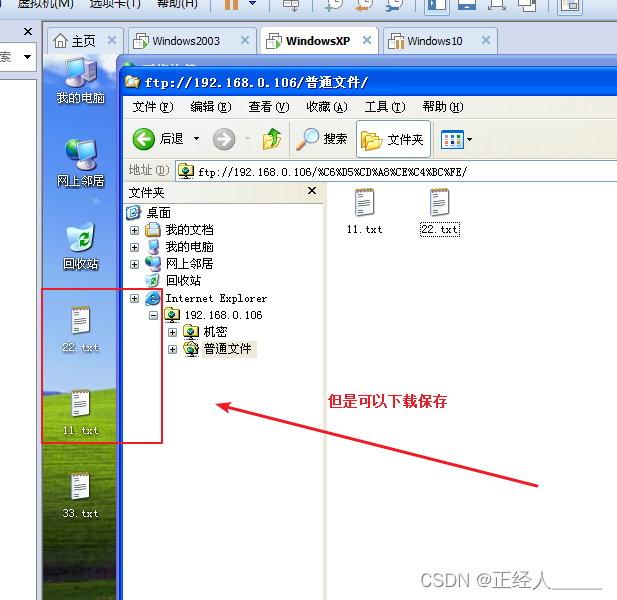Open VMware 帮助(H) menu
Viewport: 617px width, 600px height.
tap(177, 4)
